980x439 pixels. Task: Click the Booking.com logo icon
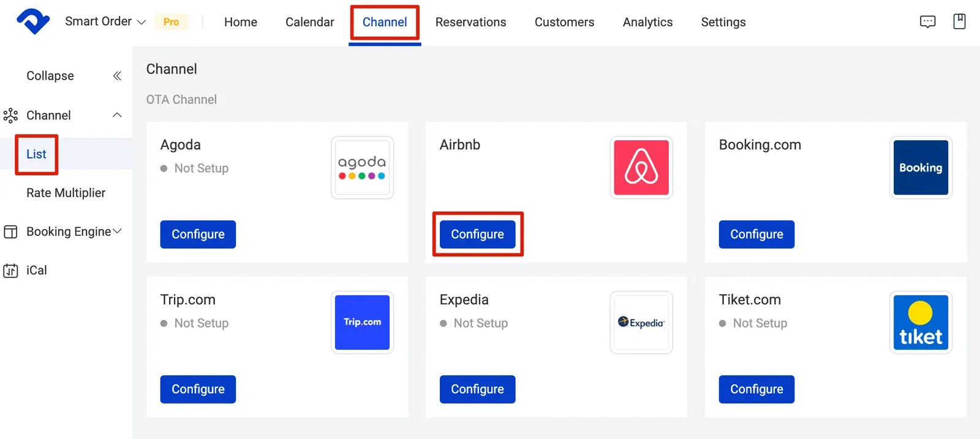[921, 167]
